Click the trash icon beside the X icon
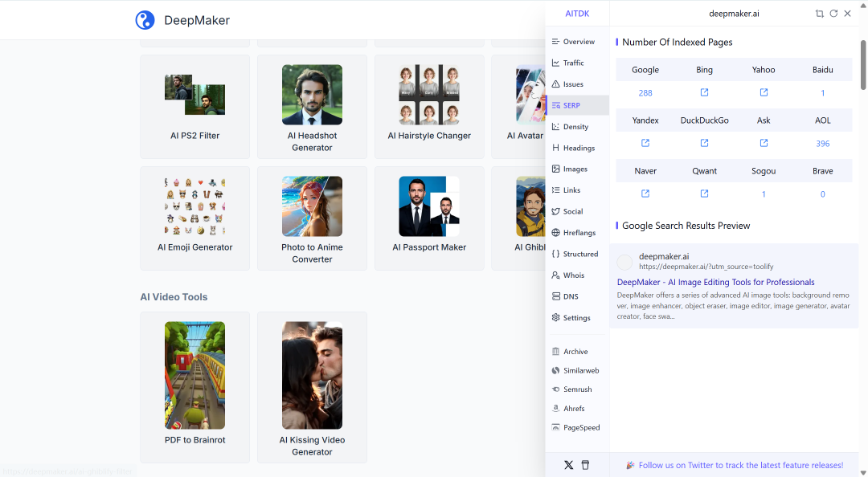Image resolution: width=868 pixels, height=477 pixels. pos(585,465)
